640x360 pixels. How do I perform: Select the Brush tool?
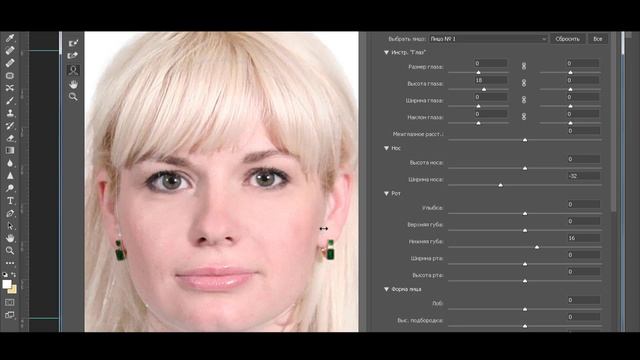coord(10,100)
